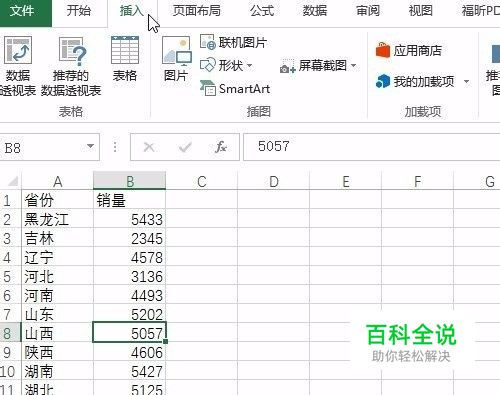
Task: Select cell with value 5433
Action: 129,219
